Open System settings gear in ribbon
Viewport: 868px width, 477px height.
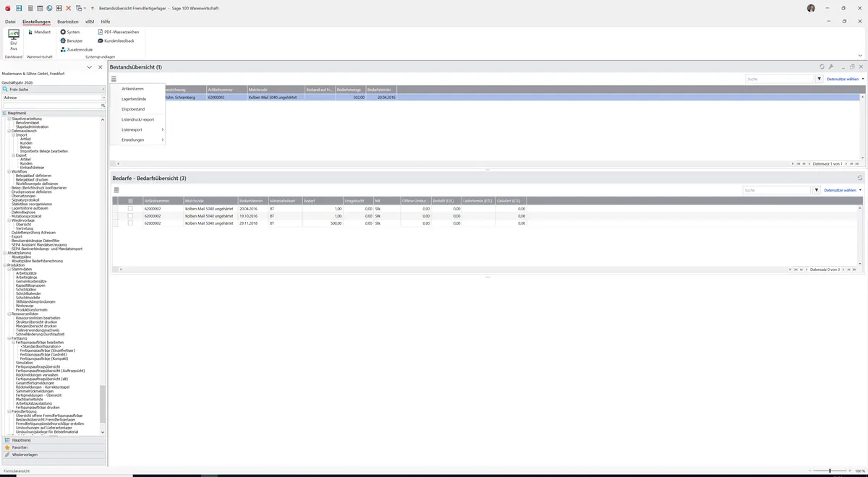(x=70, y=32)
